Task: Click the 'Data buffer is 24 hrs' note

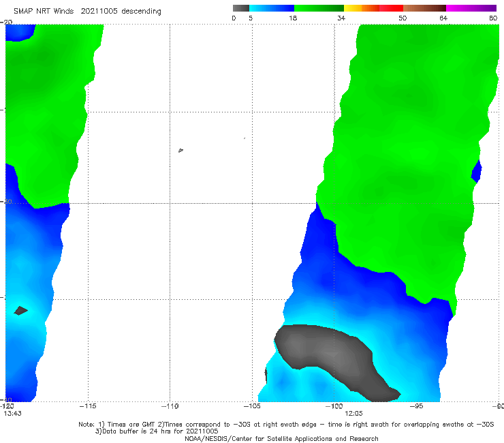Action: pos(157,431)
